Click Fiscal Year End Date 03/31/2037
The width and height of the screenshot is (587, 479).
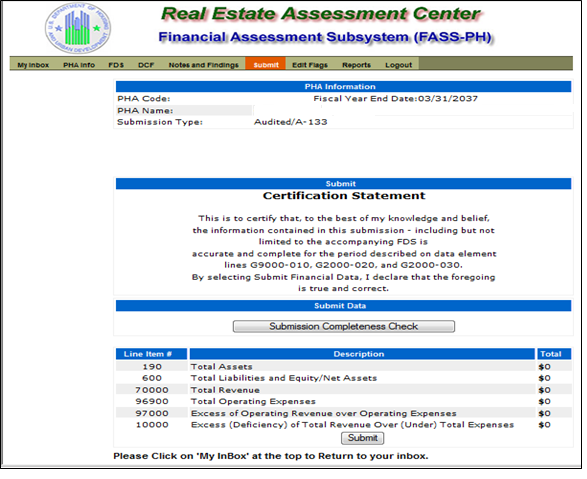[396, 99]
